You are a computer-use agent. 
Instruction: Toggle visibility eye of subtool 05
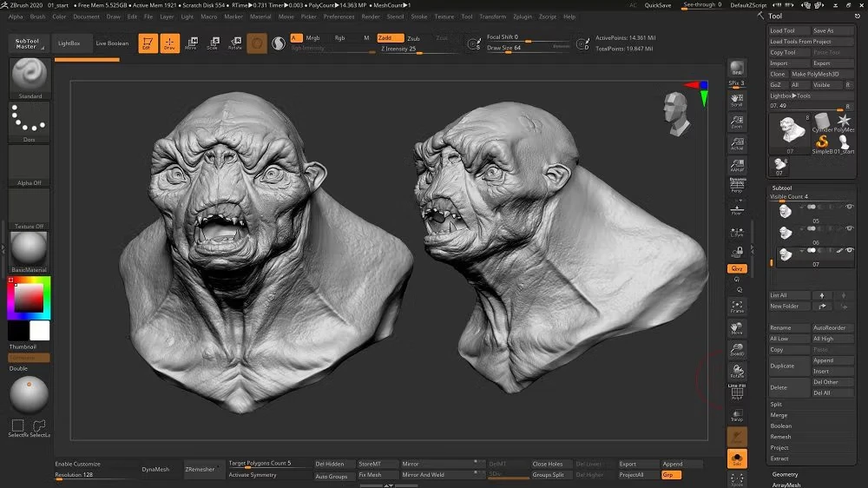point(850,207)
